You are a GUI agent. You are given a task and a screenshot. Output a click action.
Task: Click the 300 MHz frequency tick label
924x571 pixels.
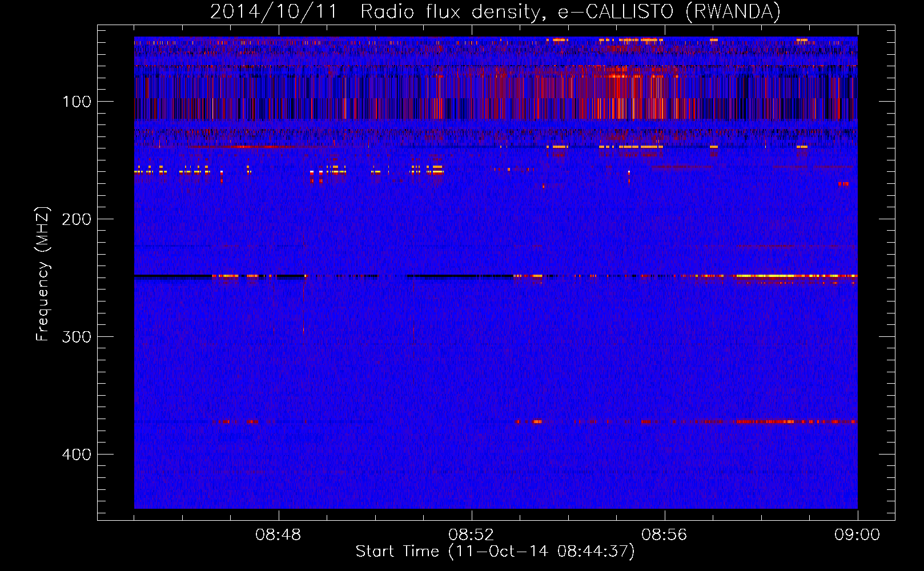click(x=77, y=337)
